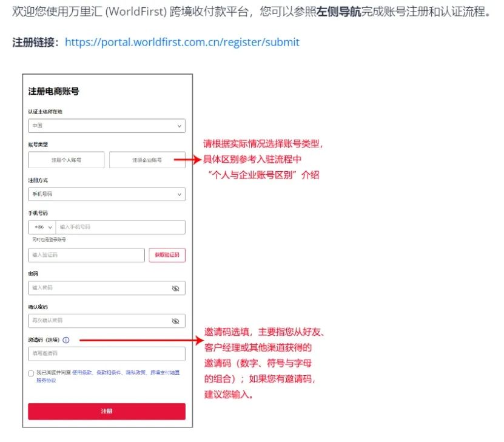选择注册个人账号选项
Screen dimensions: 504x442
(x=67, y=159)
